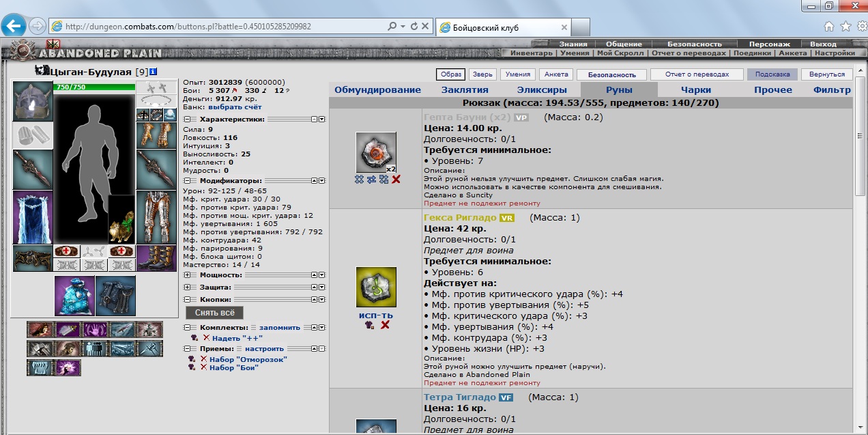Expand the Мощность section

coord(187,275)
